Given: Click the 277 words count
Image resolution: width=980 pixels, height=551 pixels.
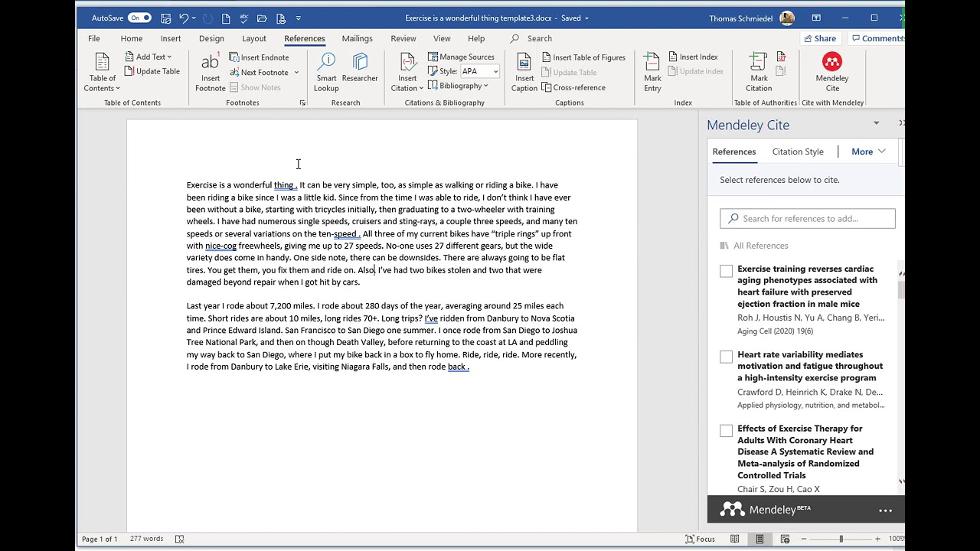Looking at the screenshot, I should point(146,539).
